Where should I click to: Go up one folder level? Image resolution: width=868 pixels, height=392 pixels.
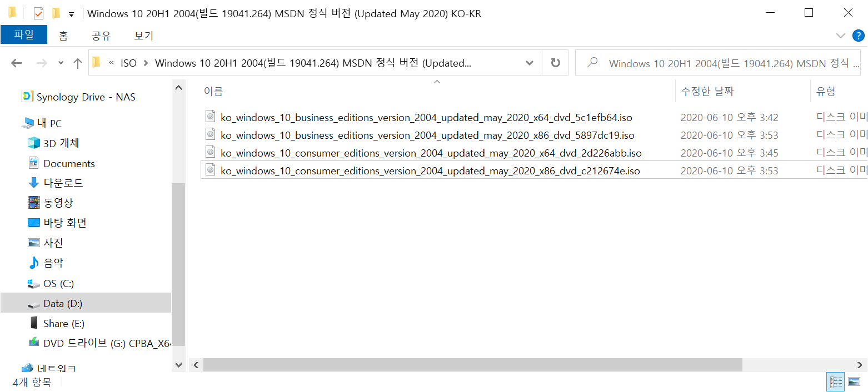tap(78, 63)
